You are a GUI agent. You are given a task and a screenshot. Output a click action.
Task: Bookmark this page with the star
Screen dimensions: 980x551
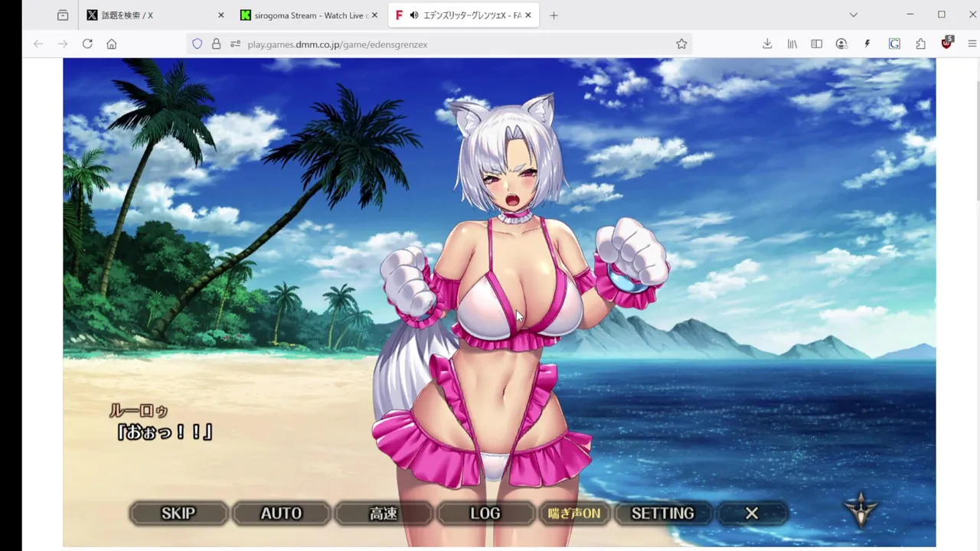pos(681,44)
